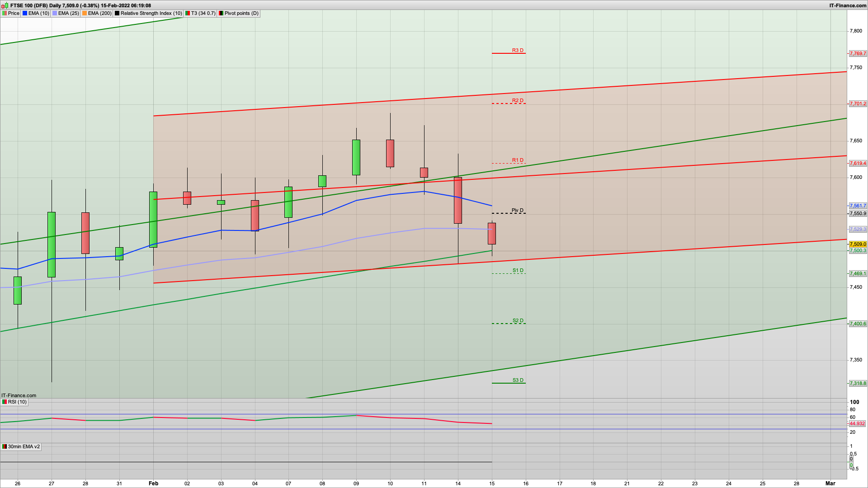Click the 7,769.7 red price tag

pyautogui.click(x=858, y=53)
